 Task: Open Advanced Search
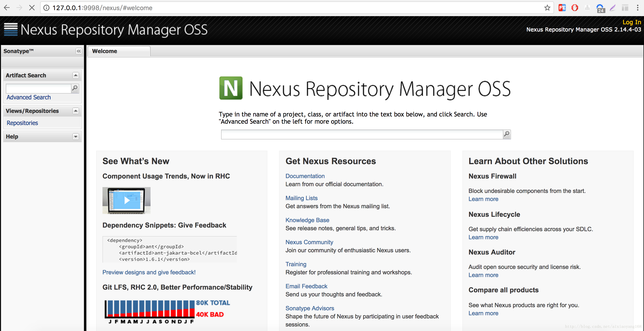(29, 97)
